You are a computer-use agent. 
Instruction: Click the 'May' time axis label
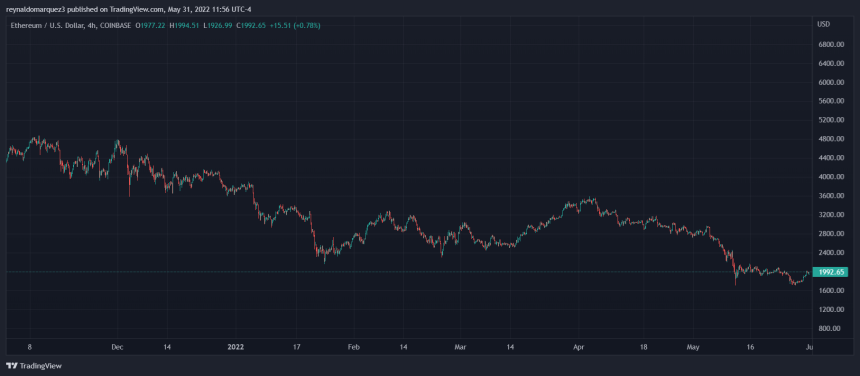[x=694, y=347]
